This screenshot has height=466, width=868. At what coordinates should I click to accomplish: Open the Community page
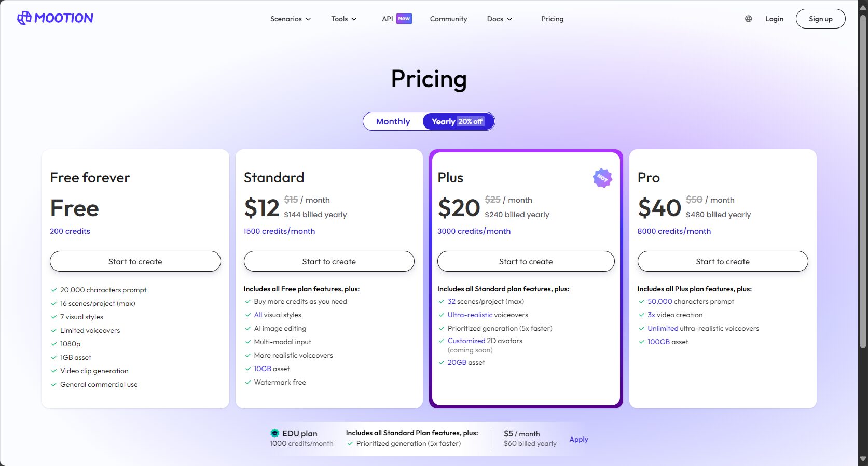point(448,19)
